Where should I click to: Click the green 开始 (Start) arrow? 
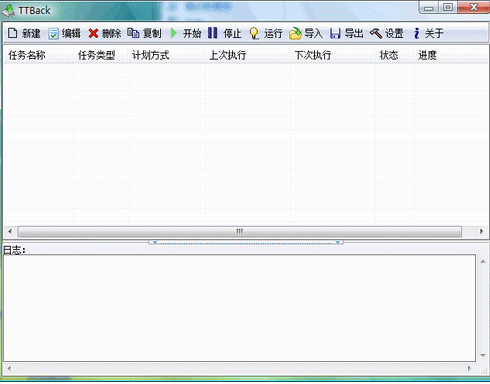click(174, 33)
